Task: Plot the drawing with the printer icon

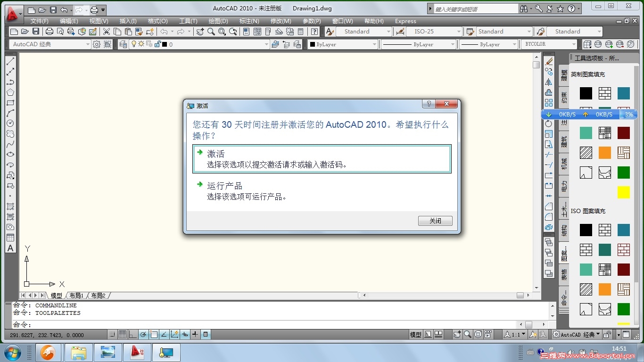Action: 49,32
